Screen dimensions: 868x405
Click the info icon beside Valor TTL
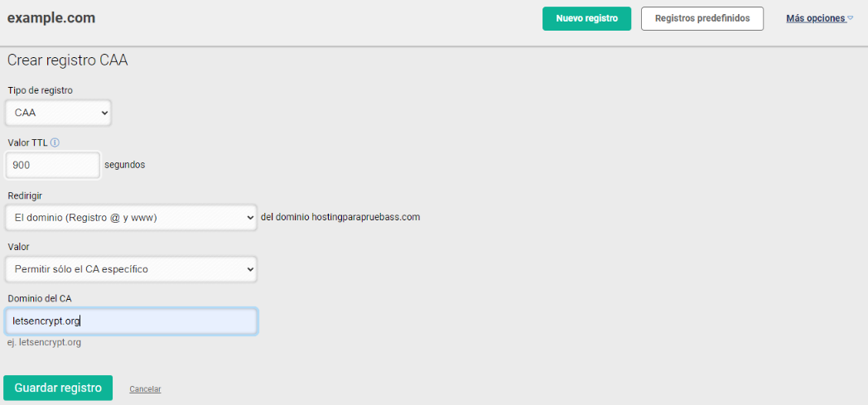(x=55, y=142)
